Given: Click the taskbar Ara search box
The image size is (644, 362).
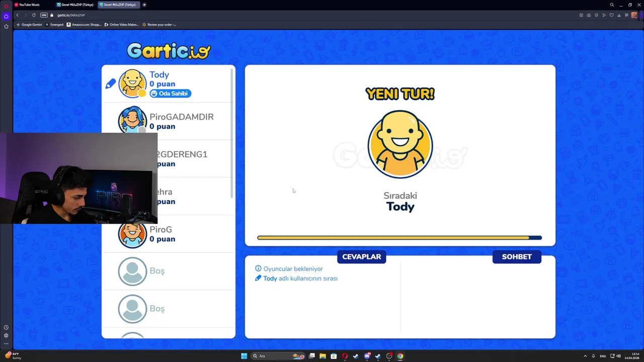Looking at the screenshot, I should (x=278, y=356).
